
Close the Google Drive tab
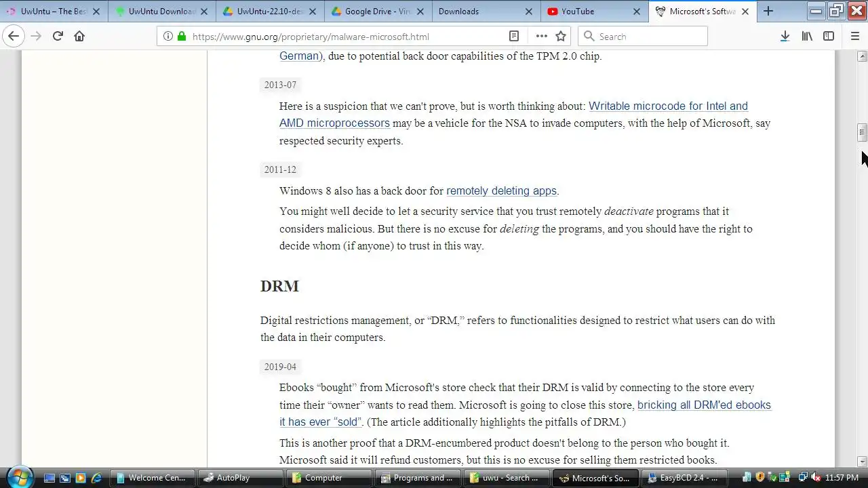click(420, 12)
